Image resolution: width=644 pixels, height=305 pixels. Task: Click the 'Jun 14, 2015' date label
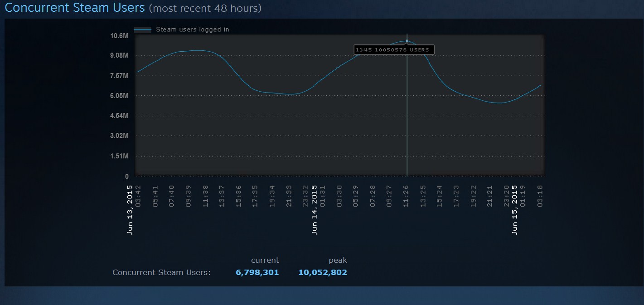(315, 210)
